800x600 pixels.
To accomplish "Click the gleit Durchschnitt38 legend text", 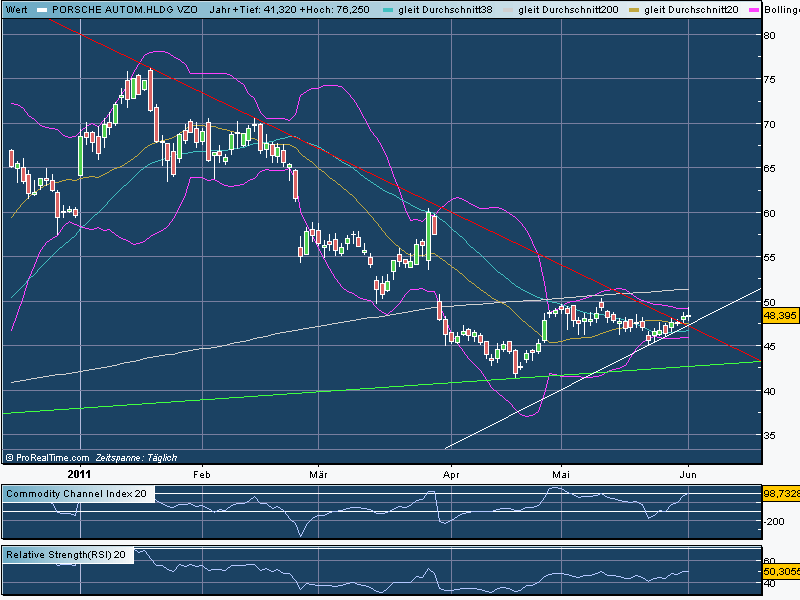I will coord(445,9).
